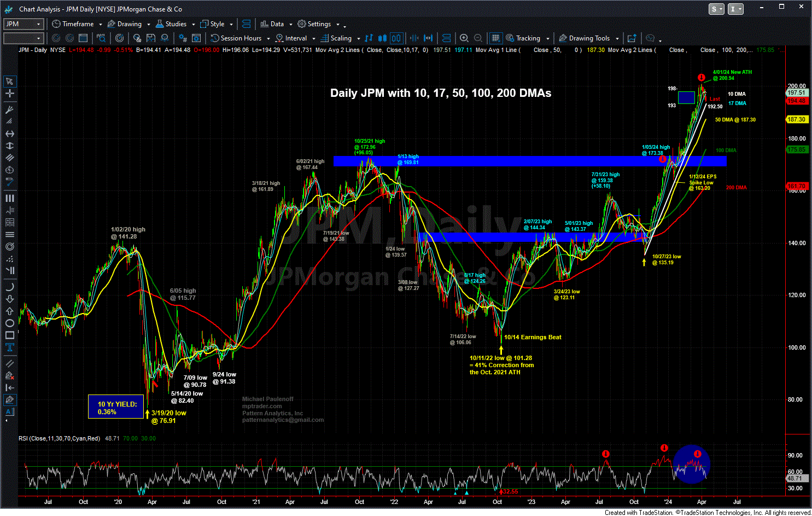812x516 pixels.
Task: Select the parallel trendlines tool
Action: point(9,363)
